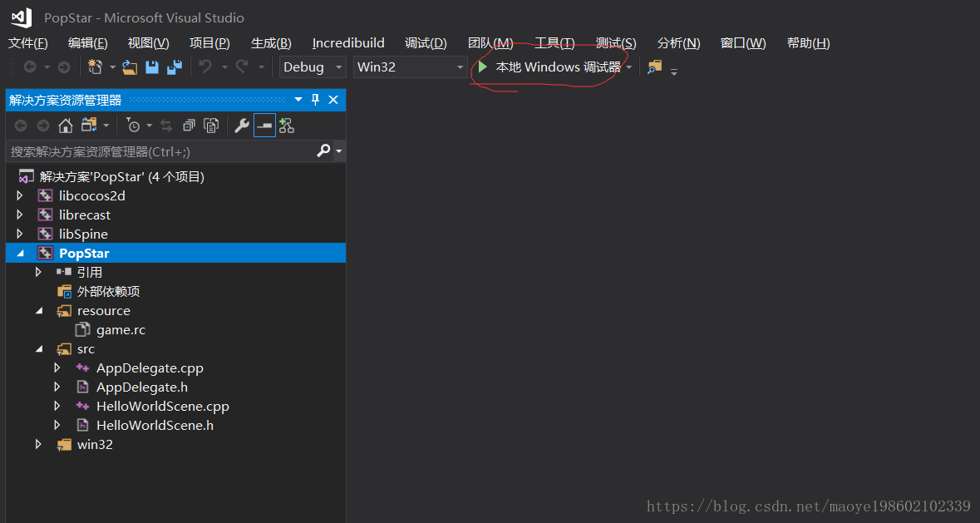Click the green Start Debugging play icon
This screenshot has height=523, width=980.
click(482, 67)
